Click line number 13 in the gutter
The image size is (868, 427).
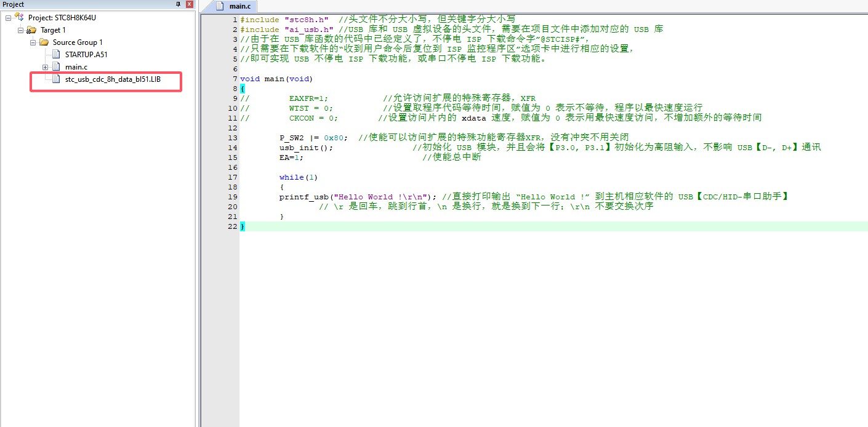[x=233, y=138]
